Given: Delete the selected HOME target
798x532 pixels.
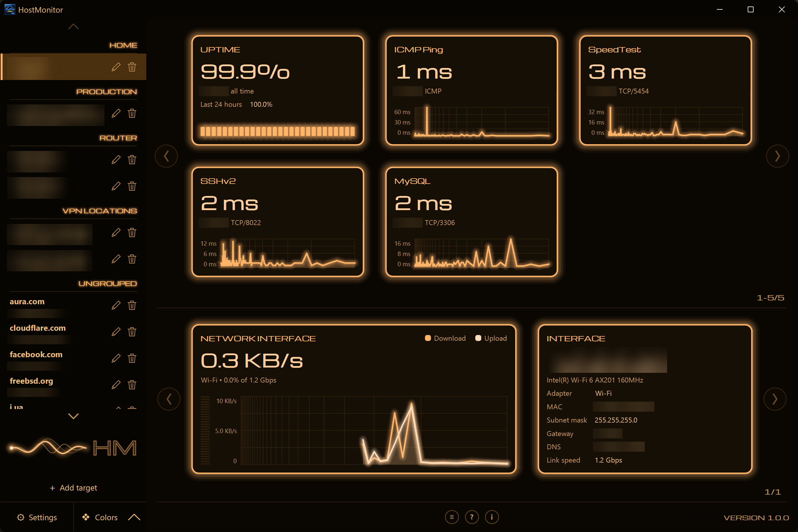Looking at the screenshot, I should point(132,67).
